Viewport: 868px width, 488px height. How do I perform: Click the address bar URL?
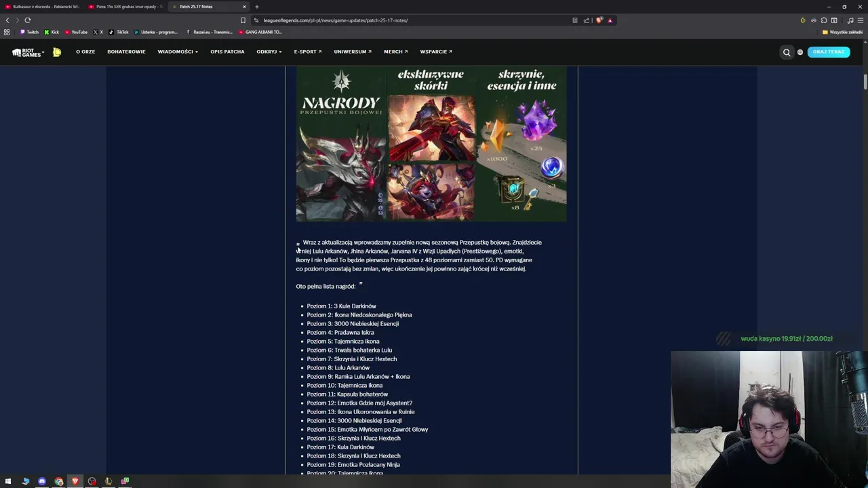click(x=336, y=20)
